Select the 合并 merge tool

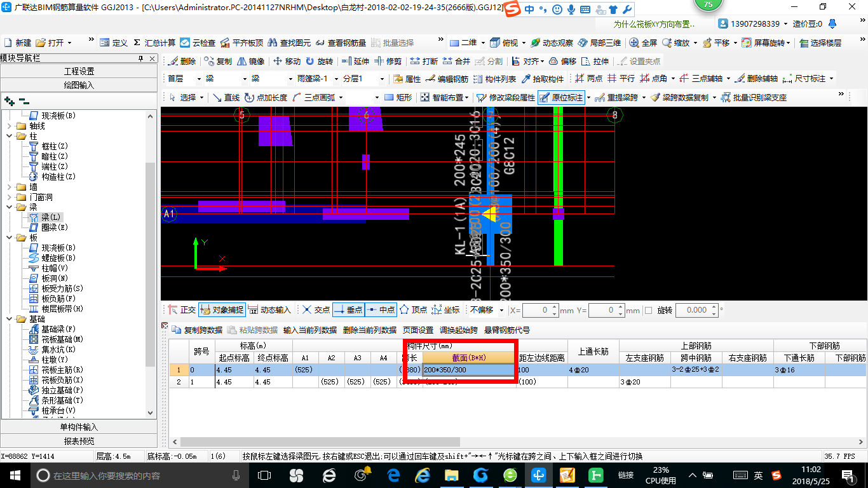(456, 62)
